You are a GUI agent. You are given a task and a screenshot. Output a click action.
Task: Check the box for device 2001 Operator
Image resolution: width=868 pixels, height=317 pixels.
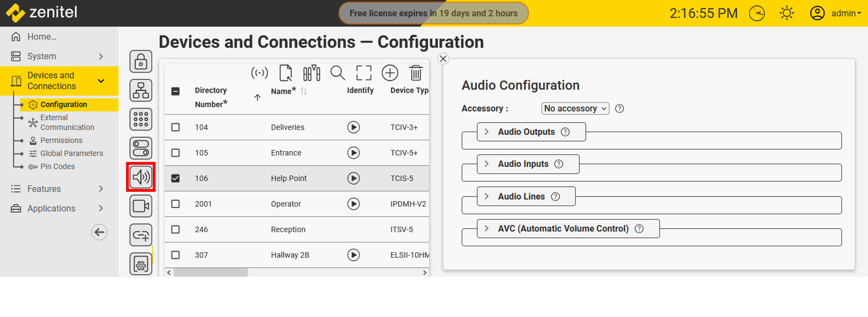(176, 204)
